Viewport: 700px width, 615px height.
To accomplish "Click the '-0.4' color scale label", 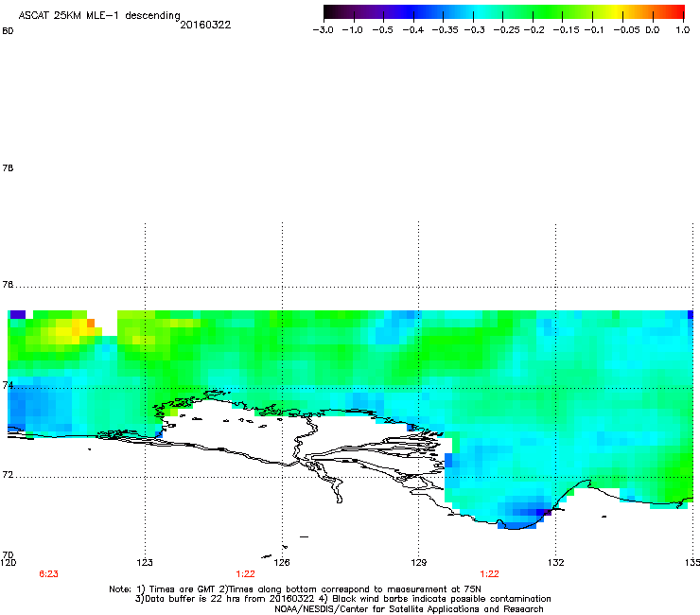I will point(413,30).
